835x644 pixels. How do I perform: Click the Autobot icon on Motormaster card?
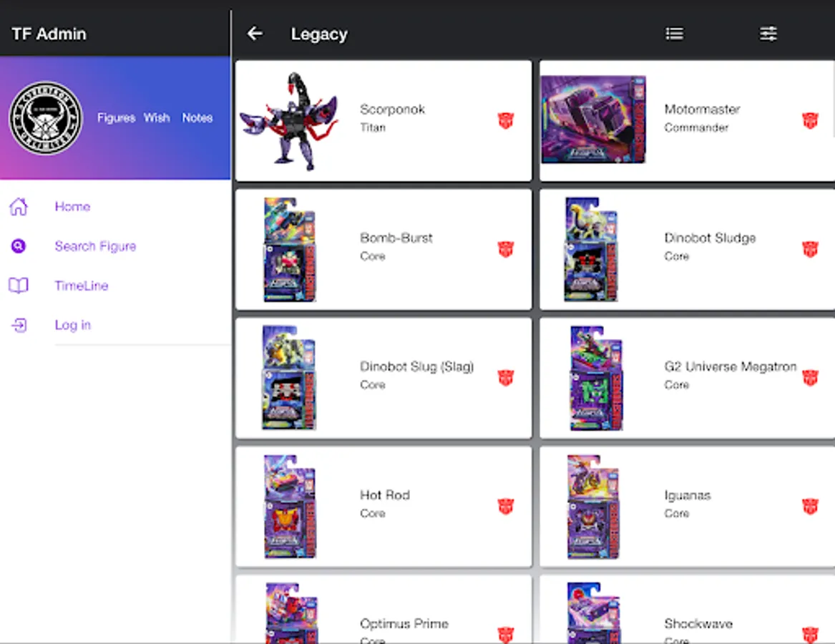click(810, 120)
